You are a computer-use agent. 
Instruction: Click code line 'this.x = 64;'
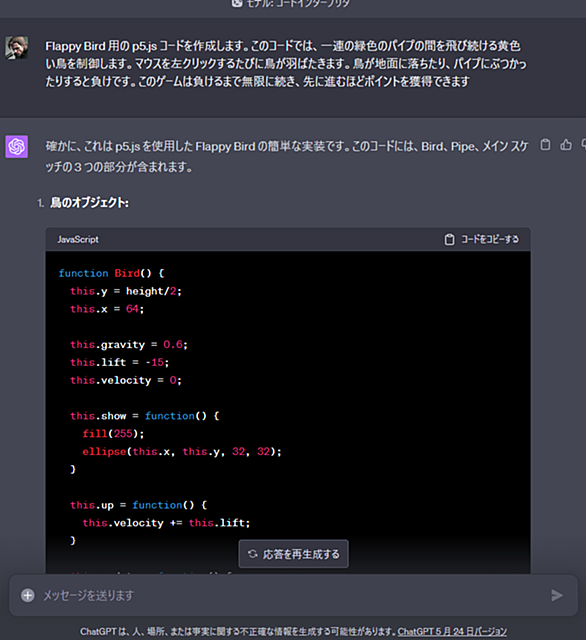click(x=107, y=309)
